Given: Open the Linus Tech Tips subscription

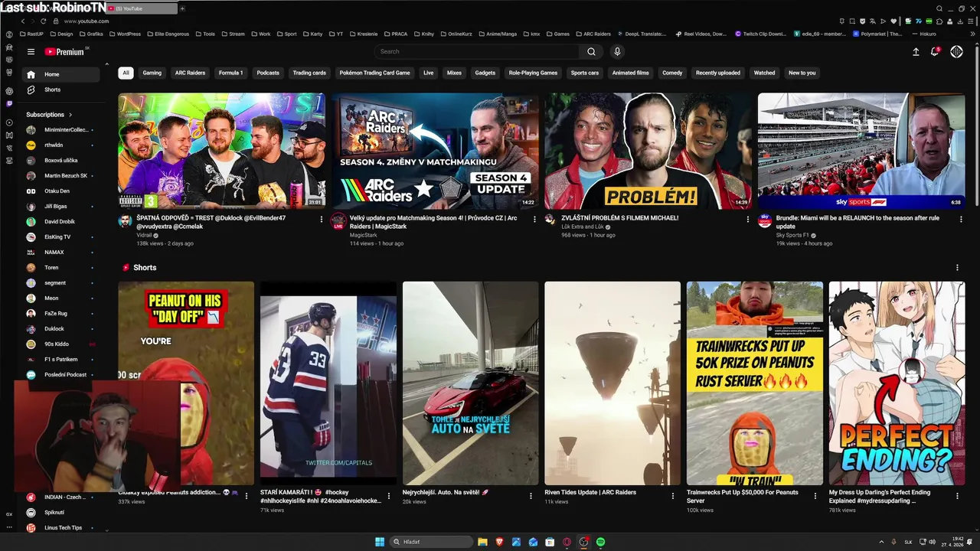Looking at the screenshot, I should pos(61,528).
